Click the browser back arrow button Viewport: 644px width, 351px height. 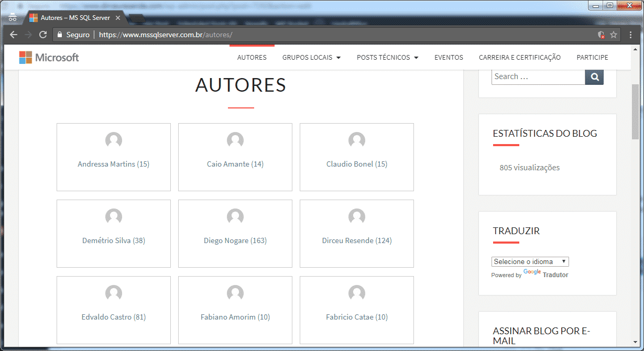[x=14, y=35]
